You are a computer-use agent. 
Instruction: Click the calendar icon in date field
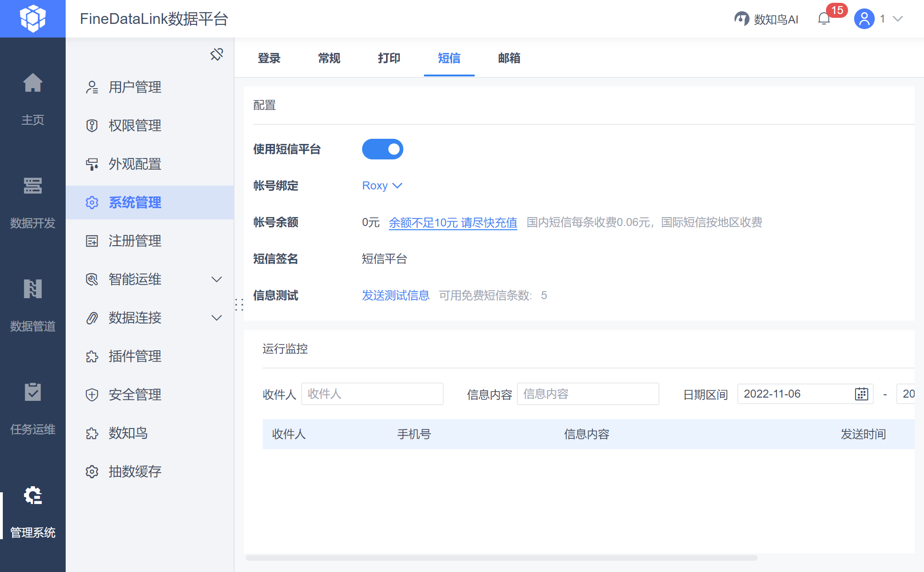[x=861, y=394]
